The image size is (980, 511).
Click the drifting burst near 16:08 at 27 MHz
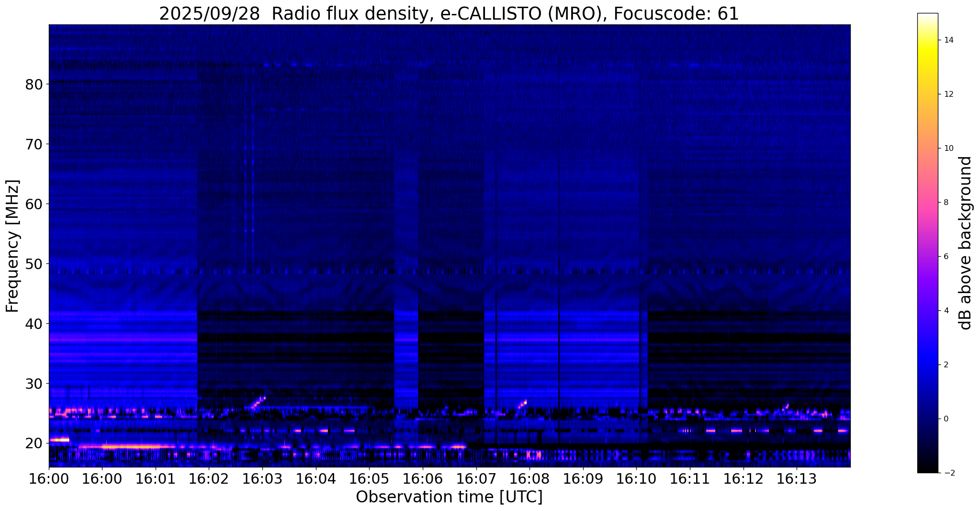(521, 405)
